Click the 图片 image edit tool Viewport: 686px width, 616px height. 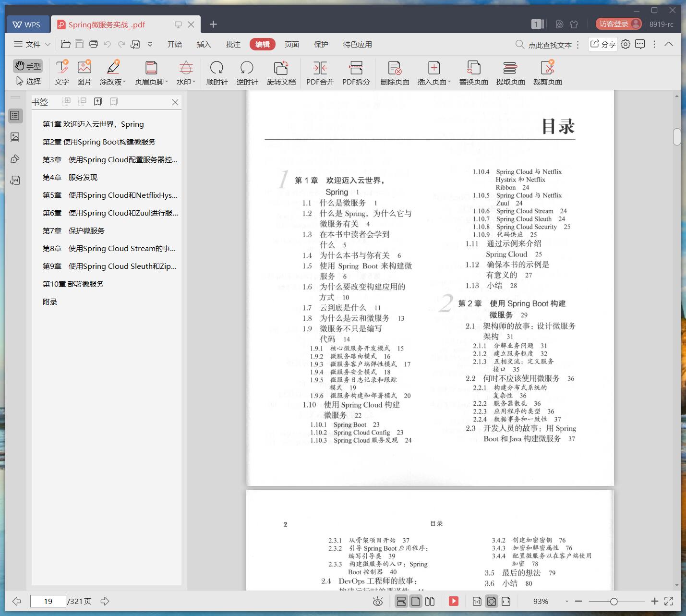pyautogui.click(x=84, y=72)
